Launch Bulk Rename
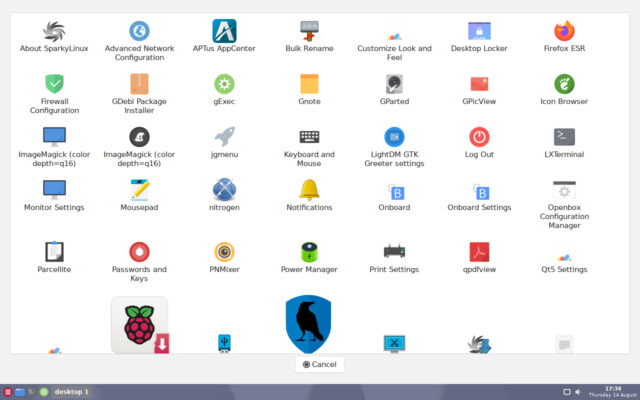The image size is (640, 400). point(309,31)
